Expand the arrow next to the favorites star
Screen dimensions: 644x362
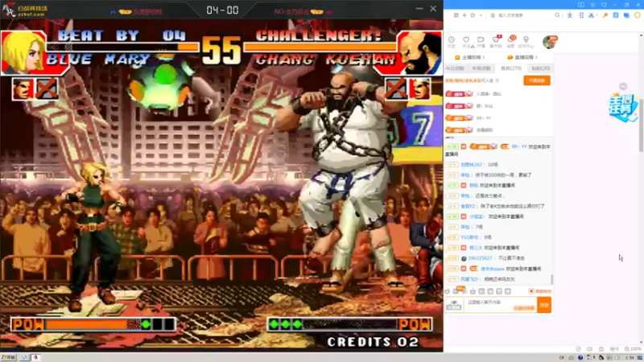(x=481, y=15)
